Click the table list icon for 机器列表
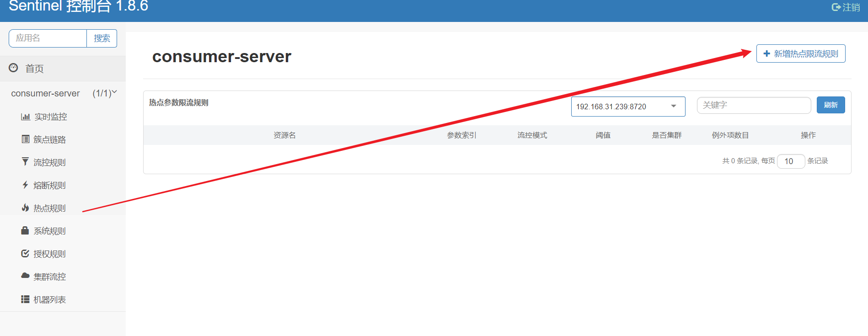Viewport: 868px width, 336px height. (x=25, y=299)
